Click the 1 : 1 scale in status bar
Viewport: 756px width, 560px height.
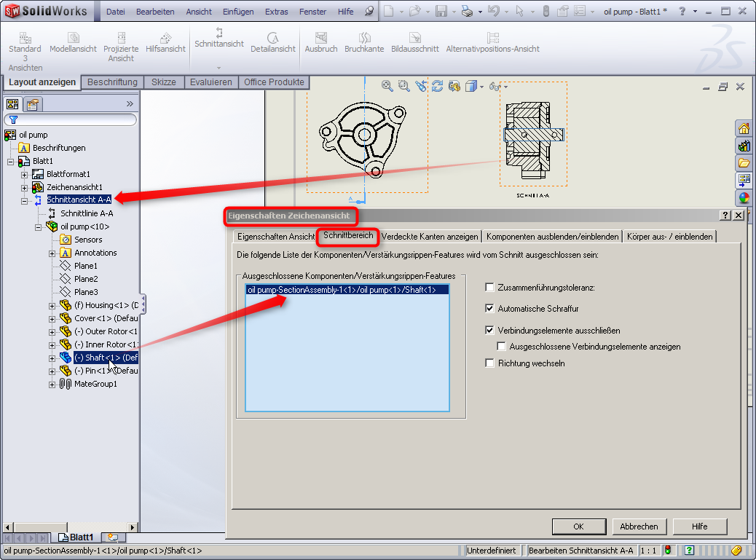tap(648, 551)
